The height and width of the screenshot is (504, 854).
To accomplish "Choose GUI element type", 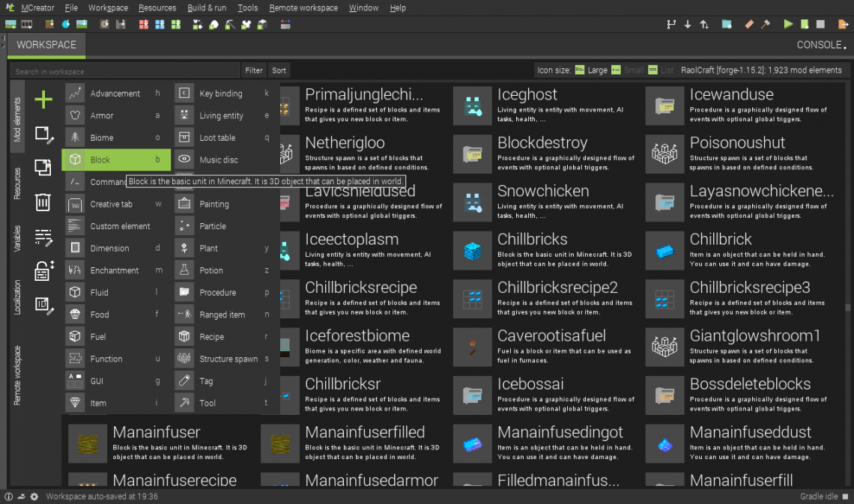I will click(116, 381).
